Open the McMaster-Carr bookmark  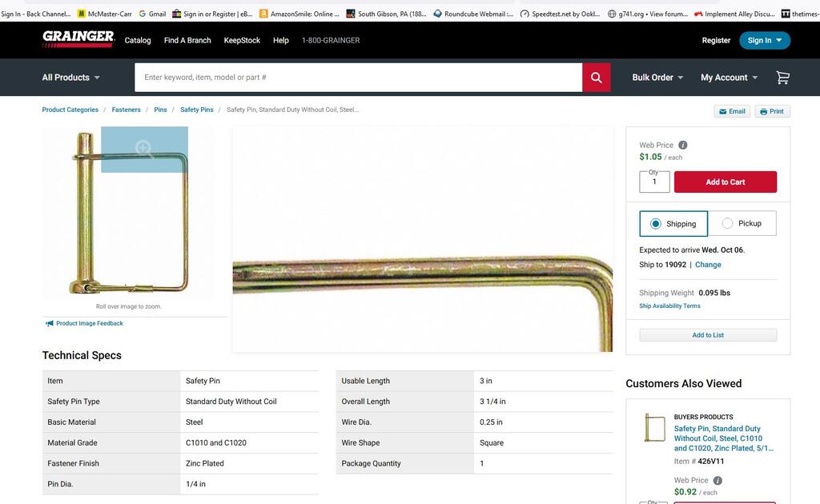[105, 14]
